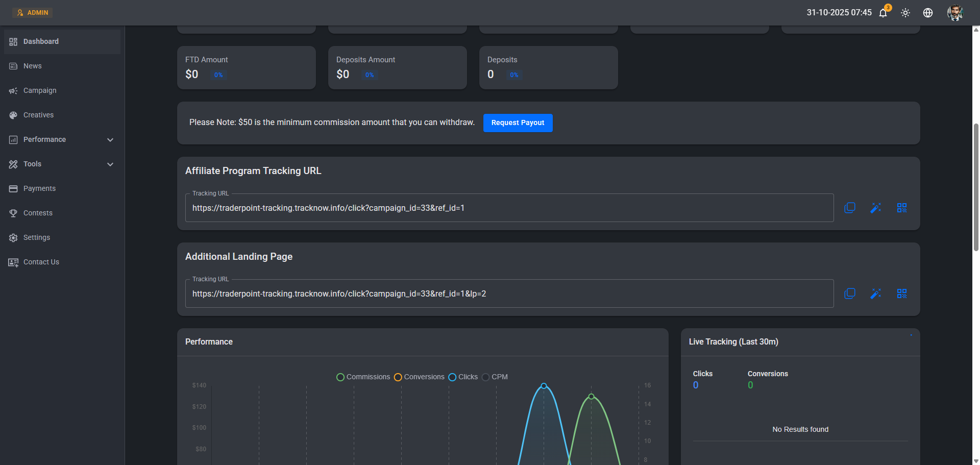Toggle Conversions series in chart legend
Image resolution: width=980 pixels, height=465 pixels.
(x=419, y=377)
